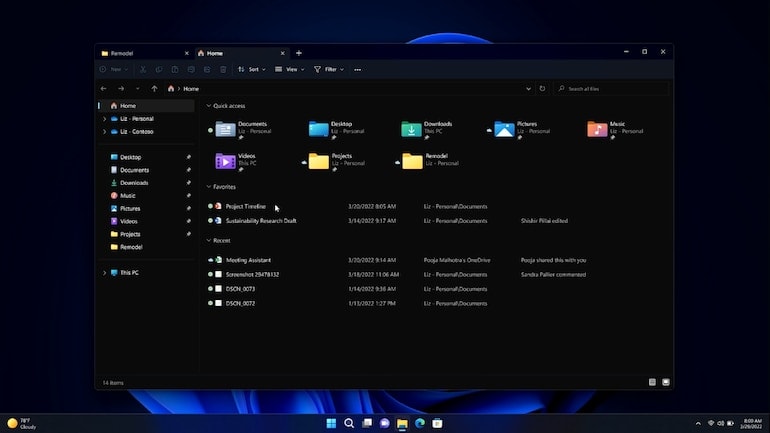Open the View dropdown
The image size is (770, 433).
click(x=290, y=70)
